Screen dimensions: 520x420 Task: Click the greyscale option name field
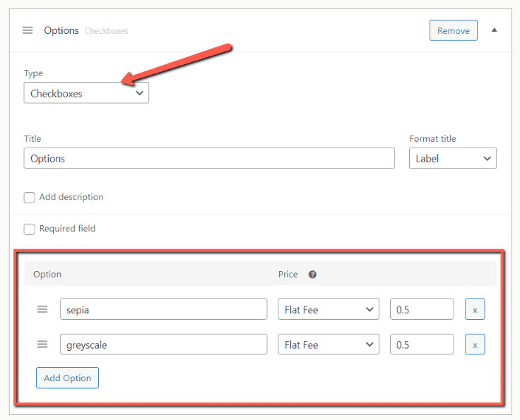click(163, 344)
